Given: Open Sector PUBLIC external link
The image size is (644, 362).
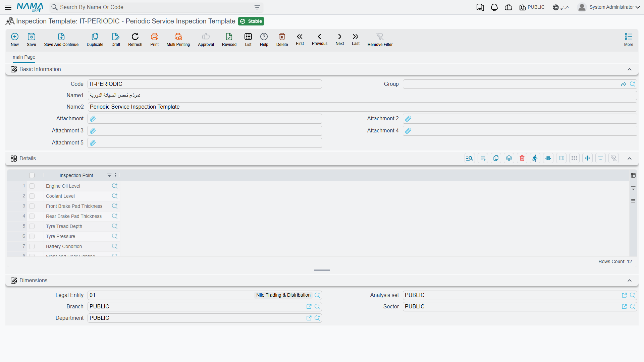Looking at the screenshot, I should [624, 307].
